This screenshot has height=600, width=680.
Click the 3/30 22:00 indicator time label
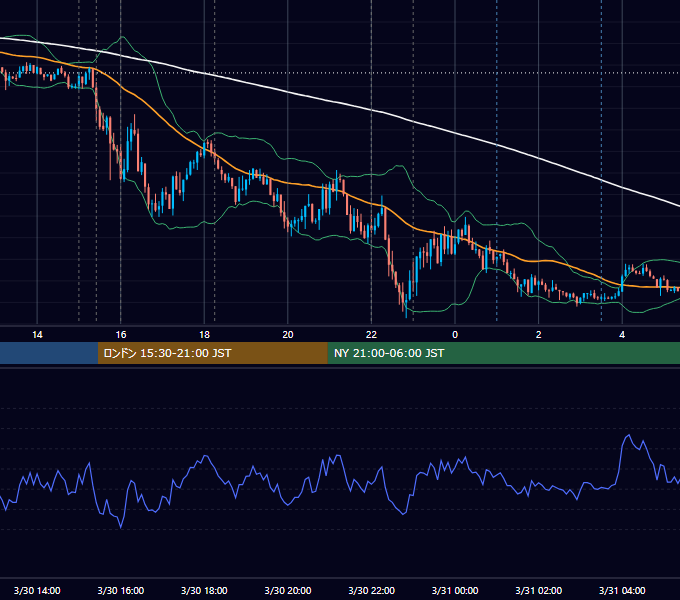coord(372,590)
